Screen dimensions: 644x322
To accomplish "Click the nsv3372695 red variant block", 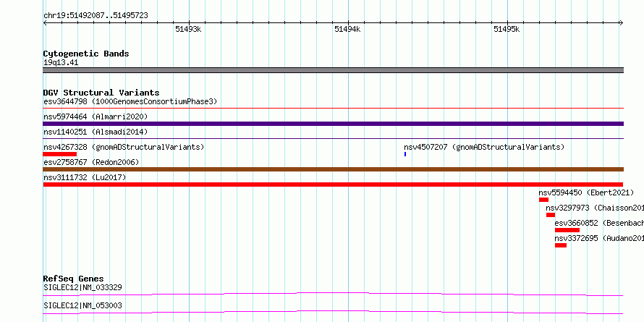I will coord(561,245).
